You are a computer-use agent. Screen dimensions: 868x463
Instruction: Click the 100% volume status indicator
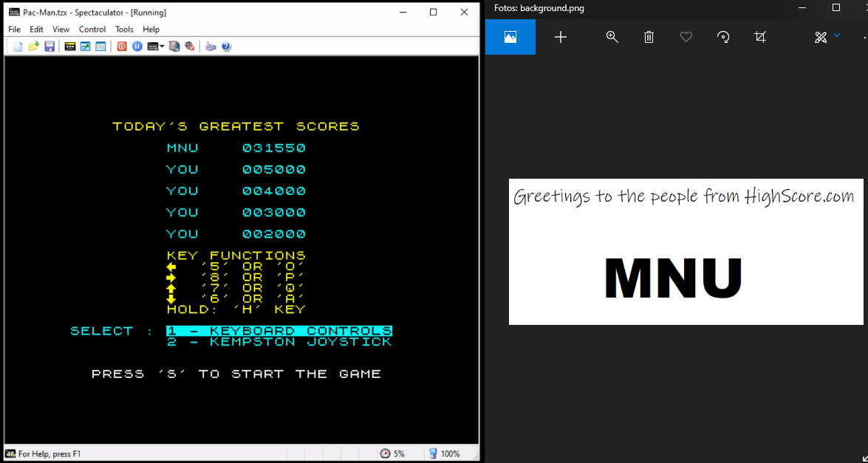[x=445, y=453]
